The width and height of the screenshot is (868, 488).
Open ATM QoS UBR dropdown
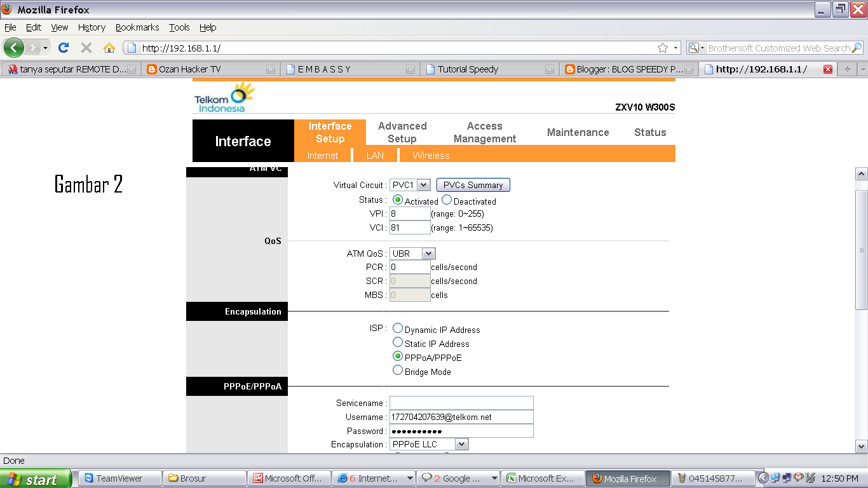pos(412,254)
